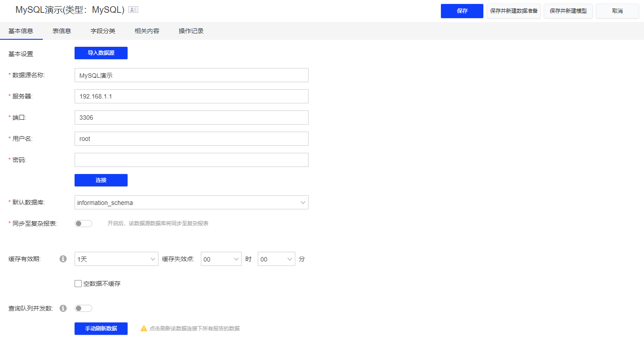Click the yellow warning triangle icon
Viewport: 644px width, 341px height.
[x=143, y=328]
